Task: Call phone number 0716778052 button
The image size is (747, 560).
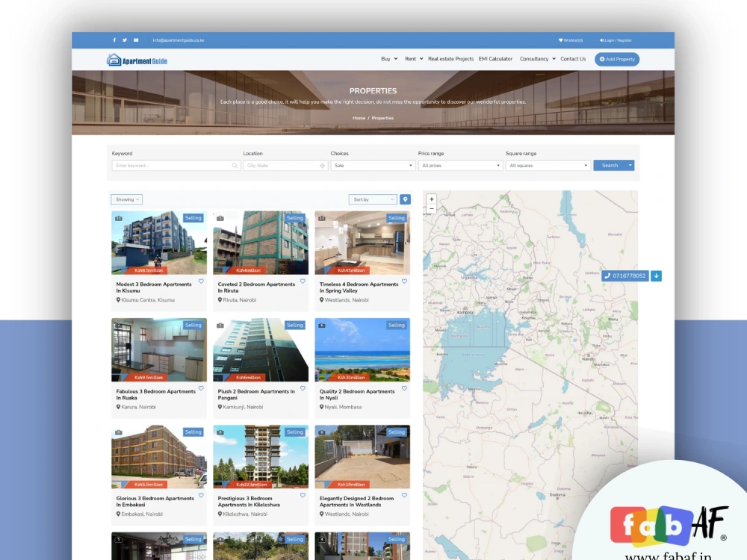Action: point(625,276)
